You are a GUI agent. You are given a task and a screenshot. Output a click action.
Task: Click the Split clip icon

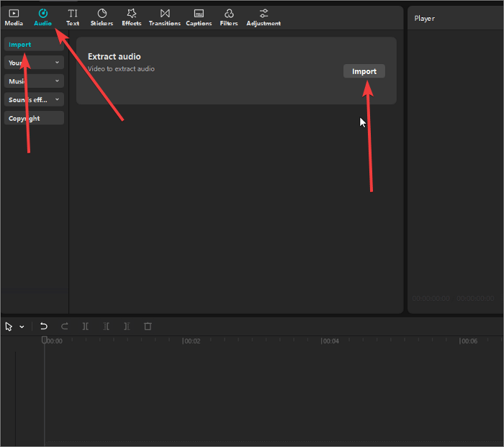[86, 326]
